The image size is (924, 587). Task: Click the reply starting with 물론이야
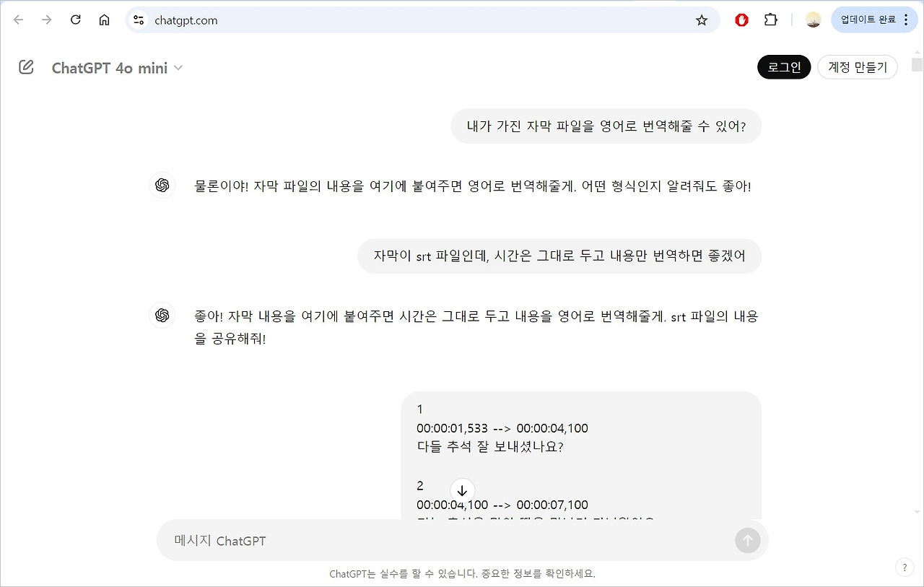(x=473, y=186)
